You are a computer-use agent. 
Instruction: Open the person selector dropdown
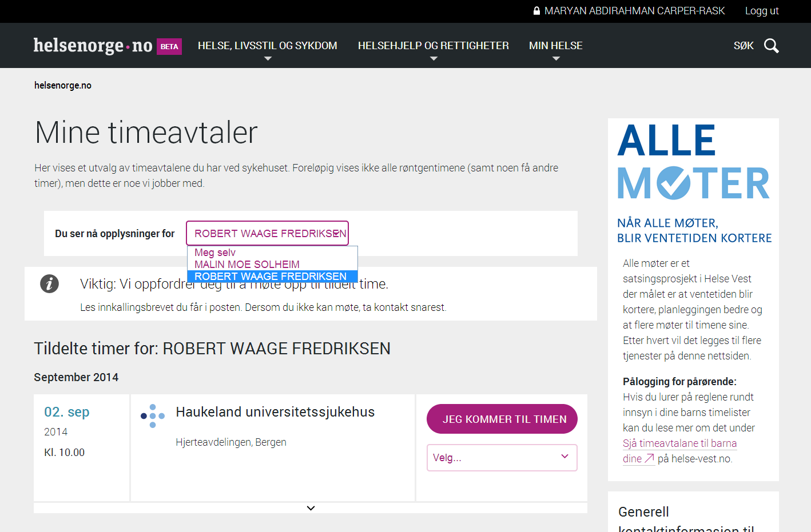coord(267,233)
